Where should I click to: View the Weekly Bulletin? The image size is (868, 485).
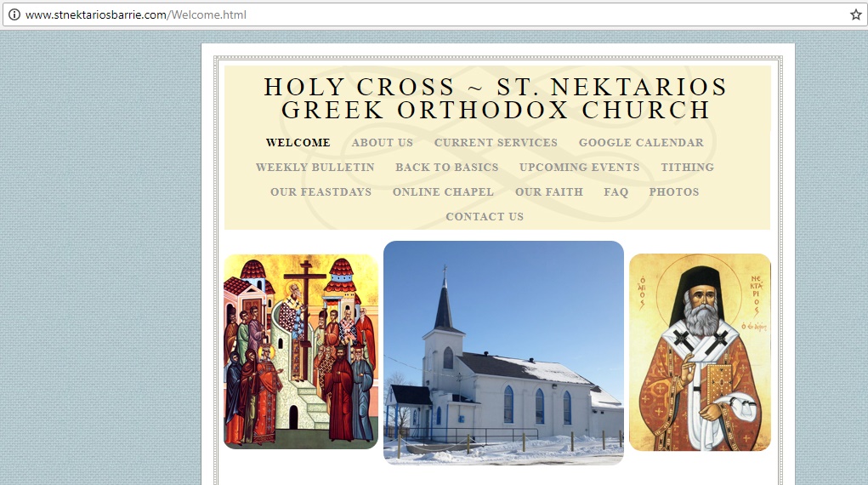(x=315, y=168)
